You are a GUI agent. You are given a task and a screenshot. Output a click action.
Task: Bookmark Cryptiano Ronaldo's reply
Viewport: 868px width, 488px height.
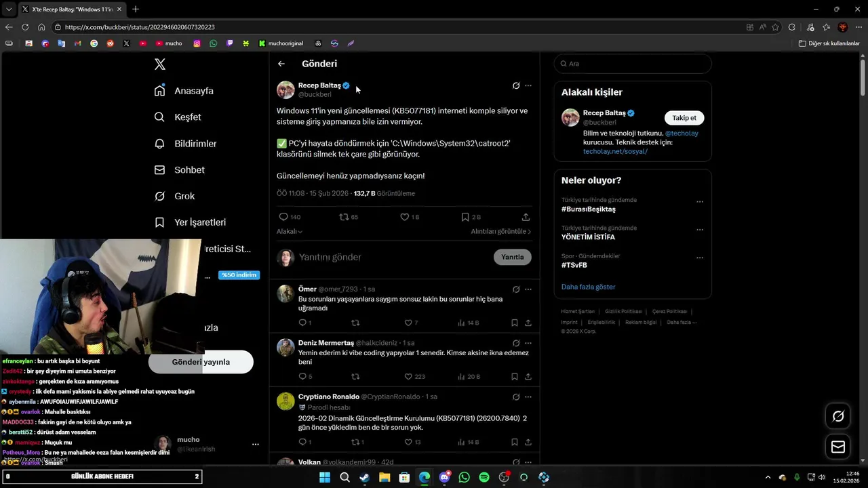click(x=515, y=443)
